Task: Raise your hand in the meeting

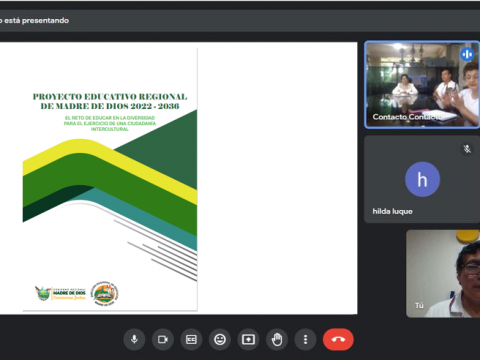Action: tap(277, 340)
